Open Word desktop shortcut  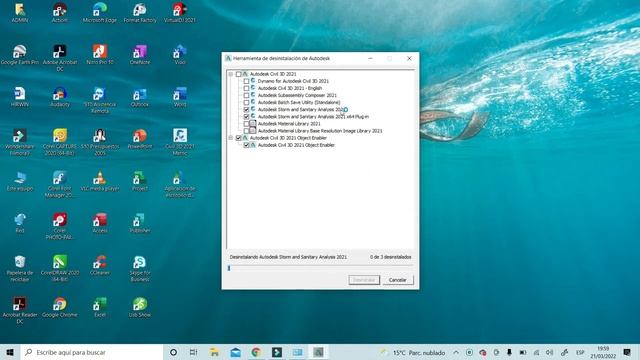180,97
